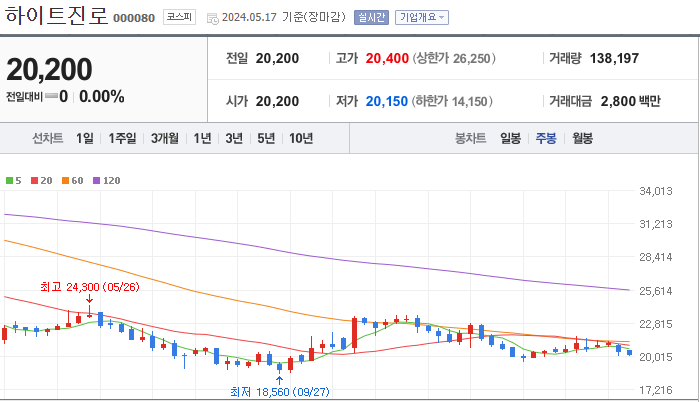The width and height of the screenshot is (700, 402).
Task: Click the 선차트 label
Action: coord(48,138)
